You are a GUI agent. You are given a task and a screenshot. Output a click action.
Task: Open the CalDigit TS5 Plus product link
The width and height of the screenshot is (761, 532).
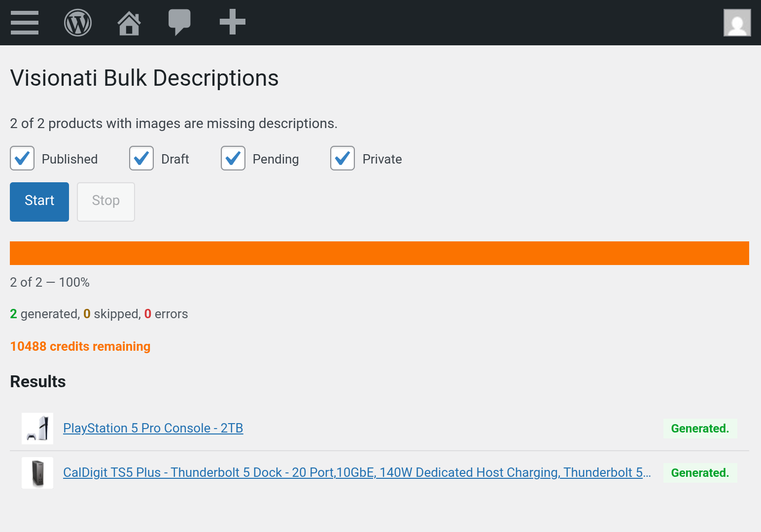point(356,472)
